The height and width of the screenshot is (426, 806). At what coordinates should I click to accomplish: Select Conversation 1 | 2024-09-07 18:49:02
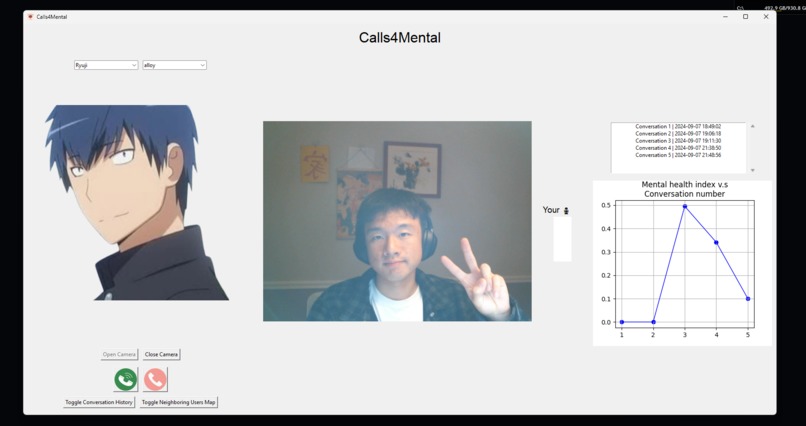point(677,126)
